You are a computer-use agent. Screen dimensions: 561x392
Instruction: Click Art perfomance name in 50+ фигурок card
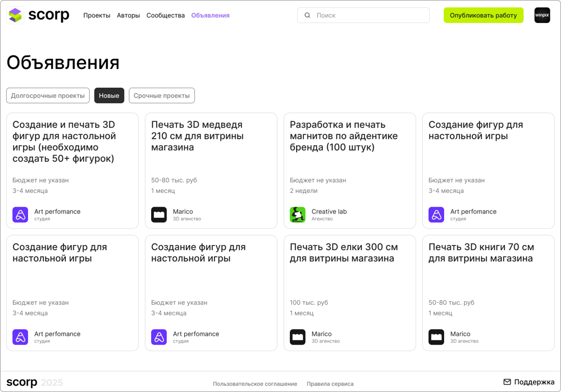(57, 211)
